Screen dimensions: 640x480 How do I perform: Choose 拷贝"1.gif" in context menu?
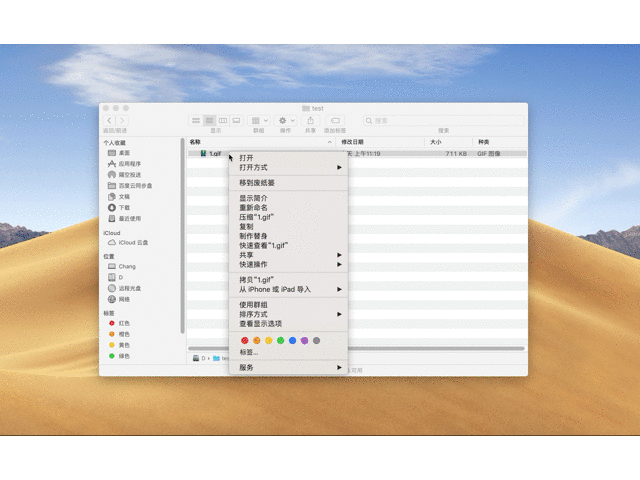pyautogui.click(x=289, y=280)
